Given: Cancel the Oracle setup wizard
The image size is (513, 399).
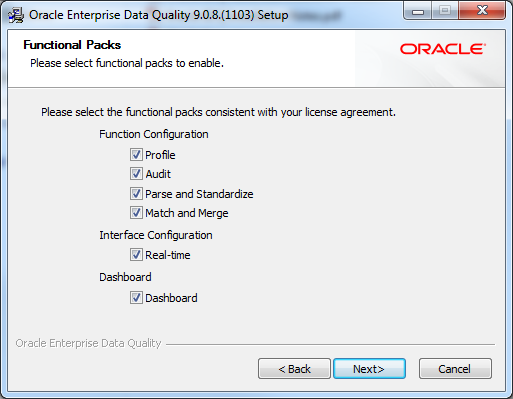Looking at the screenshot, I should pyautogui.click(x=455, y=369).
